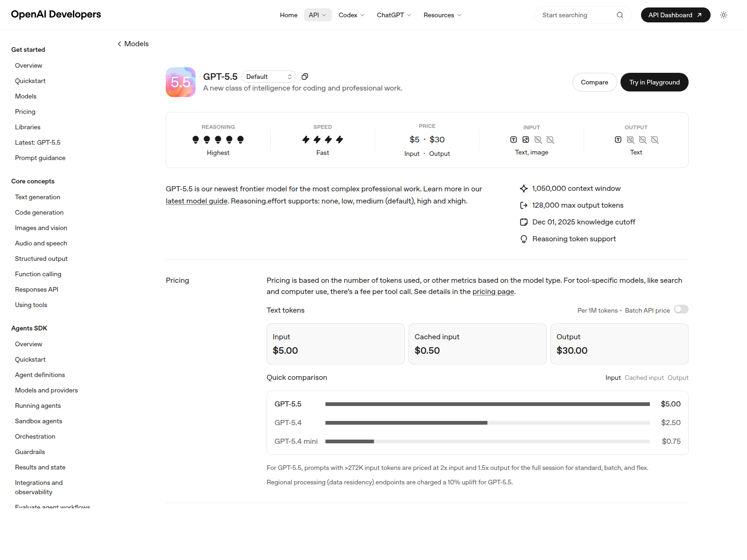Click the max output tokens arrow icon
This screenshot has height=560, width=747.
click(524, 205)
